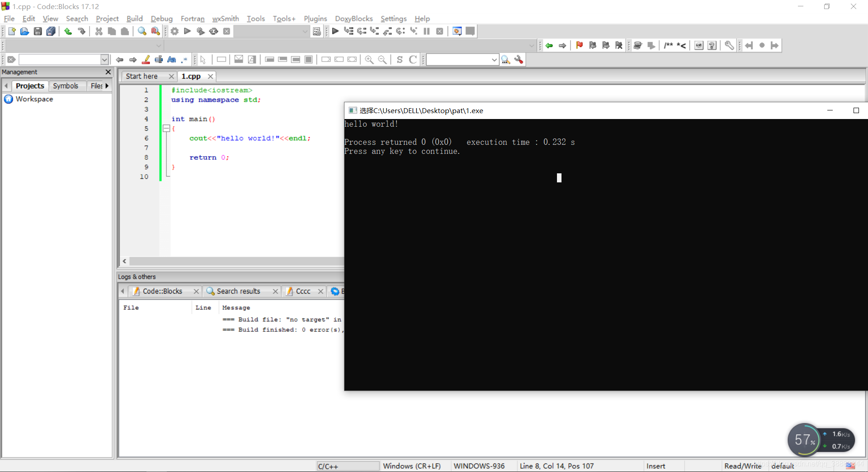Toggle match case Aa icon

click(172, 59)
